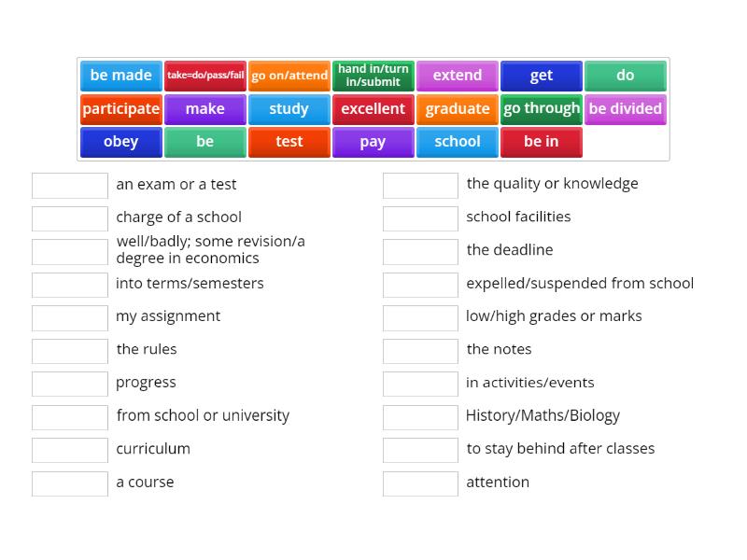747x560 pixels.
Task: Click the "take=do/pass/fail" tile
Action: 204,76
